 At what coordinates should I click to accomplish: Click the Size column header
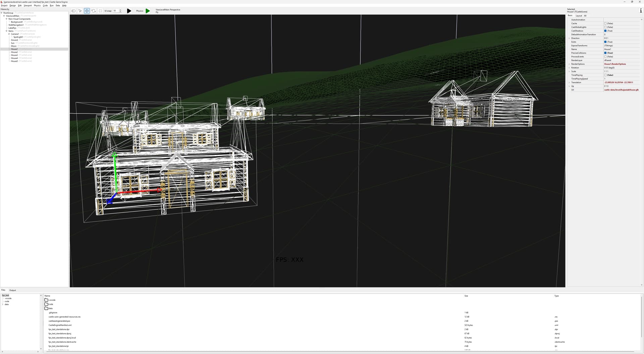pos(466,296)
